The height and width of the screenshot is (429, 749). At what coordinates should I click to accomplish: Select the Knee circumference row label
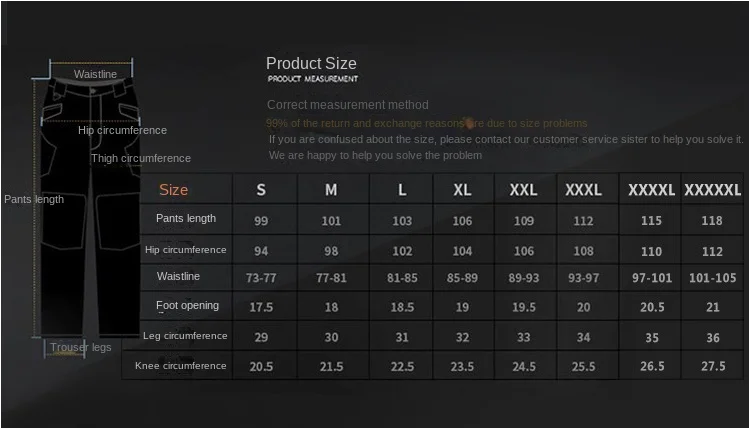pos(181,366)
